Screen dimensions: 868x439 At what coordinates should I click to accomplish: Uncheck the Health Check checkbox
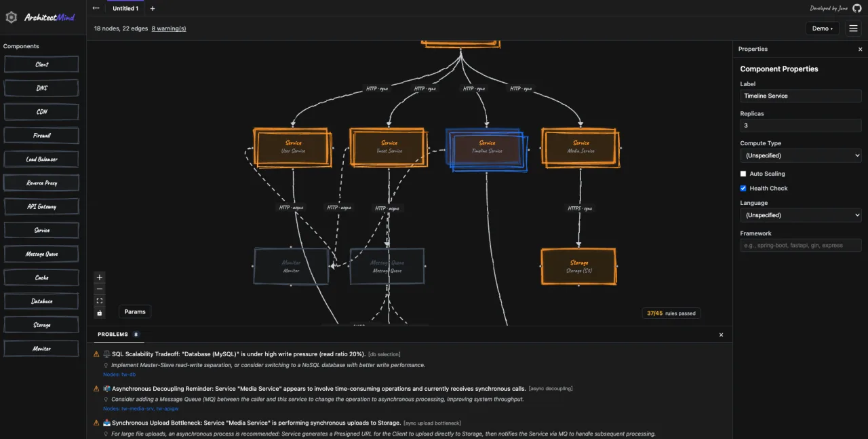[743, 188]
